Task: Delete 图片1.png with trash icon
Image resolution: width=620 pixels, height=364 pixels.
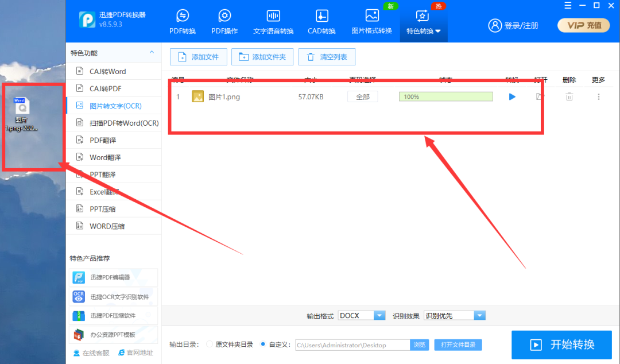Action: point(569,96)
